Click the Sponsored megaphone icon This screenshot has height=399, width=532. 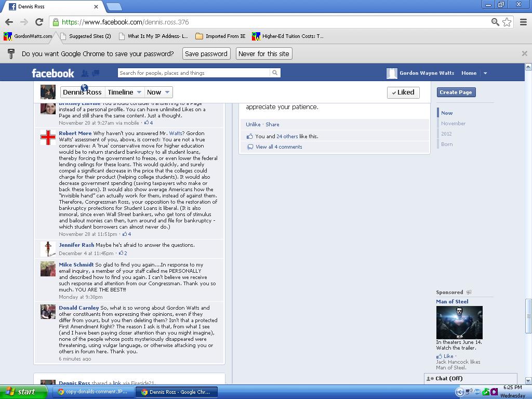click(x=469, y=292)
